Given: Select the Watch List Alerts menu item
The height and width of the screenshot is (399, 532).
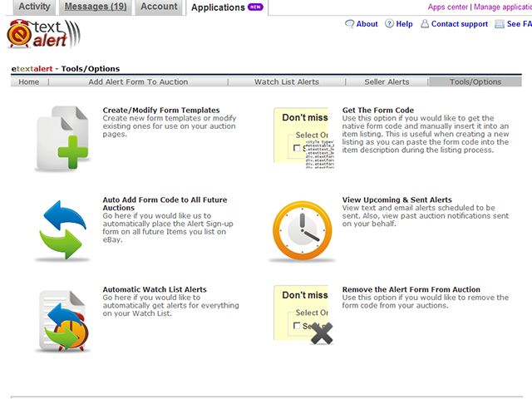Looking at the screenshot, I should (x=287, y=81).
